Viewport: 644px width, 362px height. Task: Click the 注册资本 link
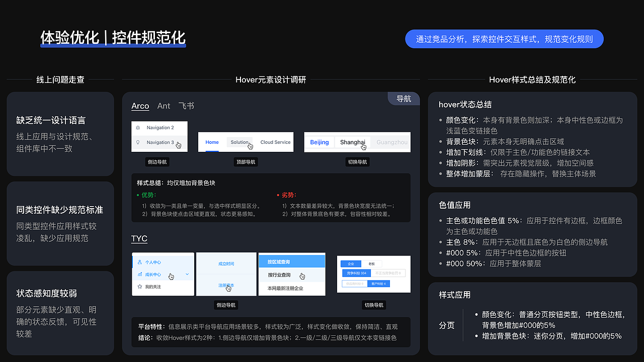pyautogui.click(x=226, y=284)
